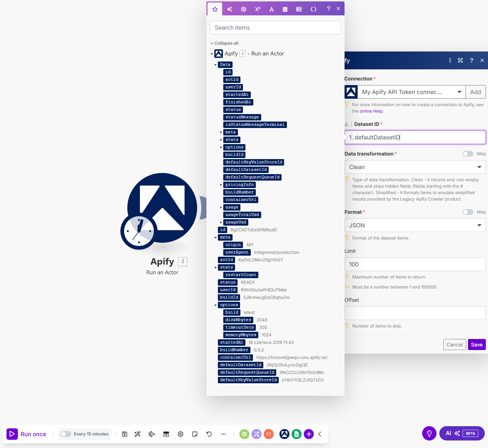Click the purple plus favorites icon

pyautogui.click(x=309, y=434)
